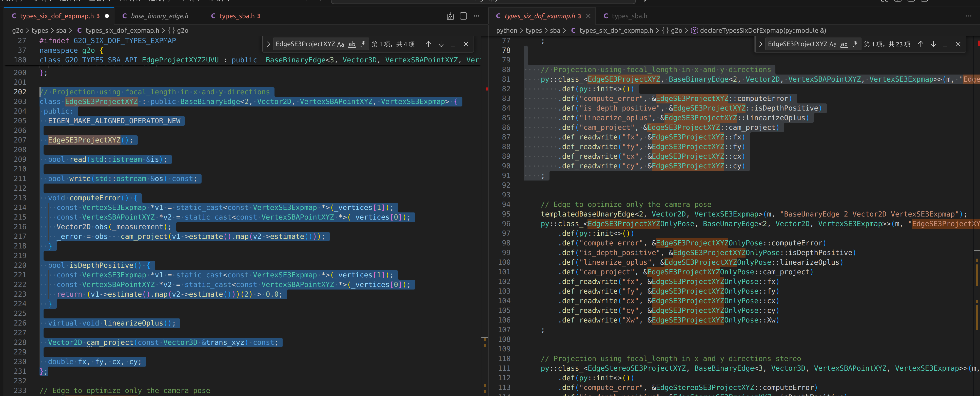980x396 pixels.
Task: Go to previous match in left find widget
Action: click(428, 44)
